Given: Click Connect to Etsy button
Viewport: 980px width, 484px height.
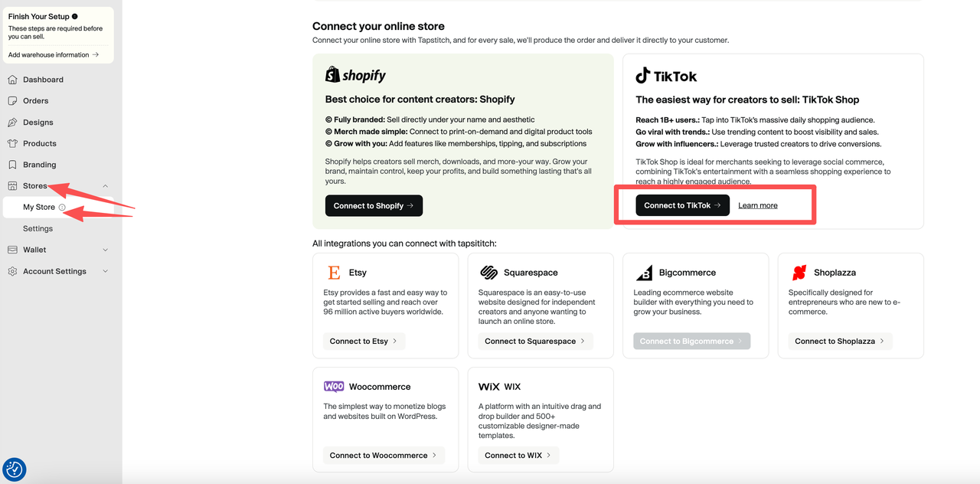Looking at the screenshot, I should click(364, 341).
